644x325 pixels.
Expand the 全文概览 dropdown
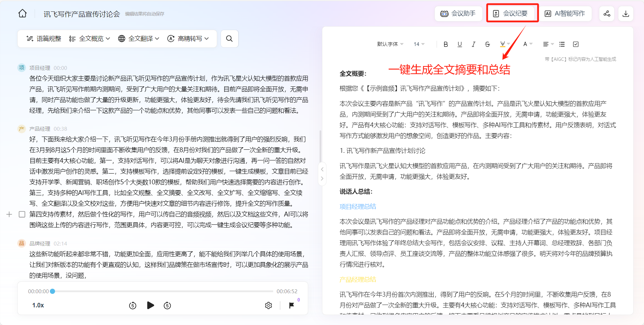89,39
